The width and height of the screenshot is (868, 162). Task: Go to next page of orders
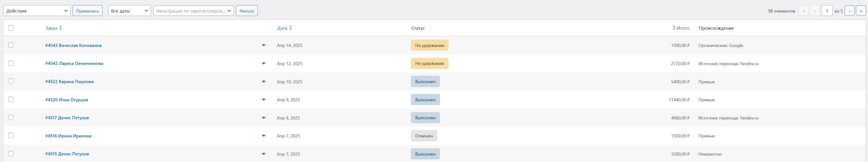849,11
